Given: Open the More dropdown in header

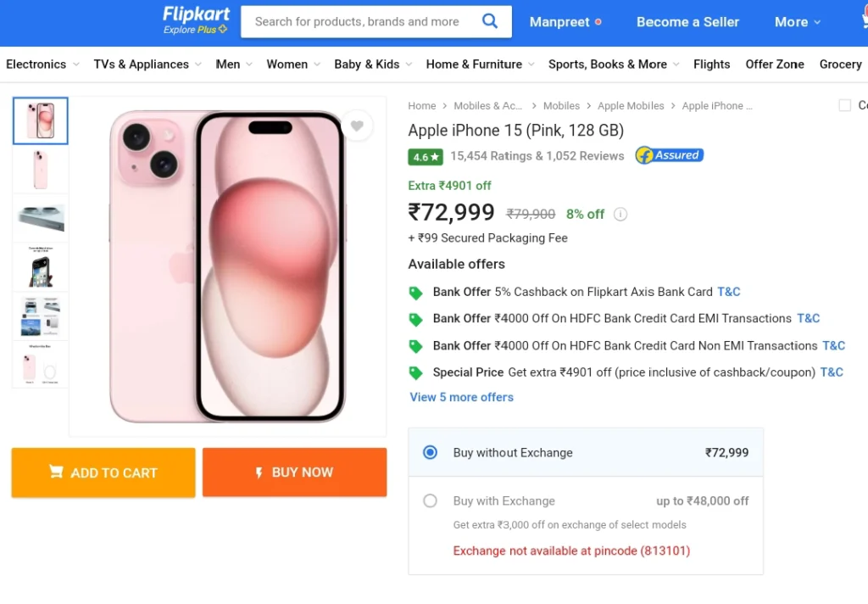Looking at the screenshot, I should coord(797,22).
